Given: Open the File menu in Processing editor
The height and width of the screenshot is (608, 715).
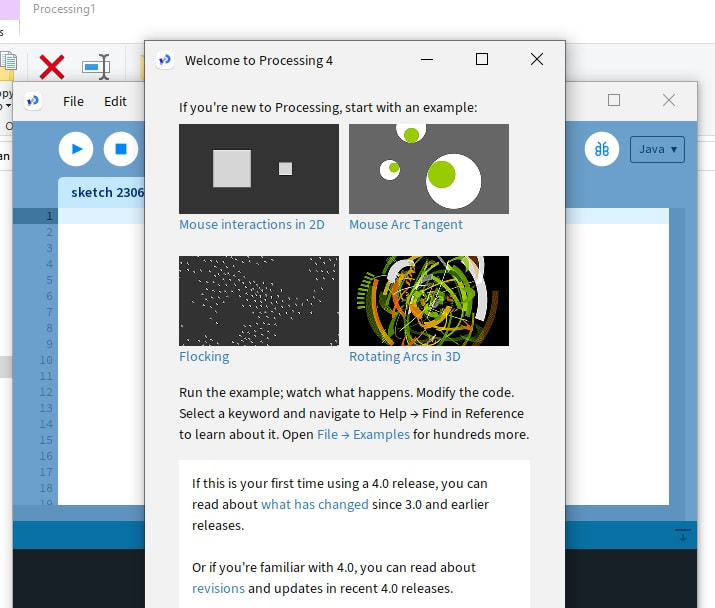Looking at the screenshot, I should [73, 101].
